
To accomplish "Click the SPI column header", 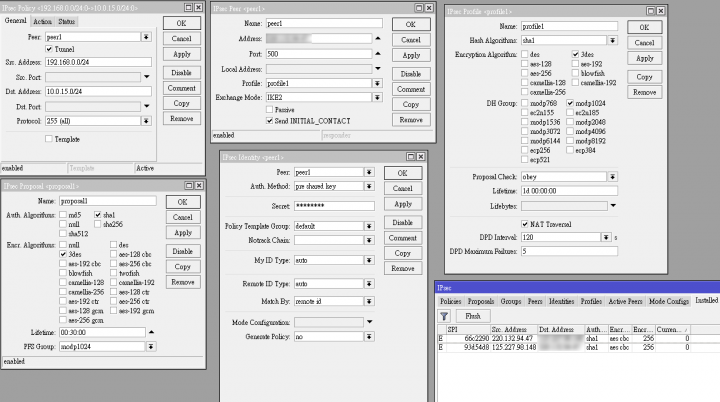I will click(x=467, y=329).
